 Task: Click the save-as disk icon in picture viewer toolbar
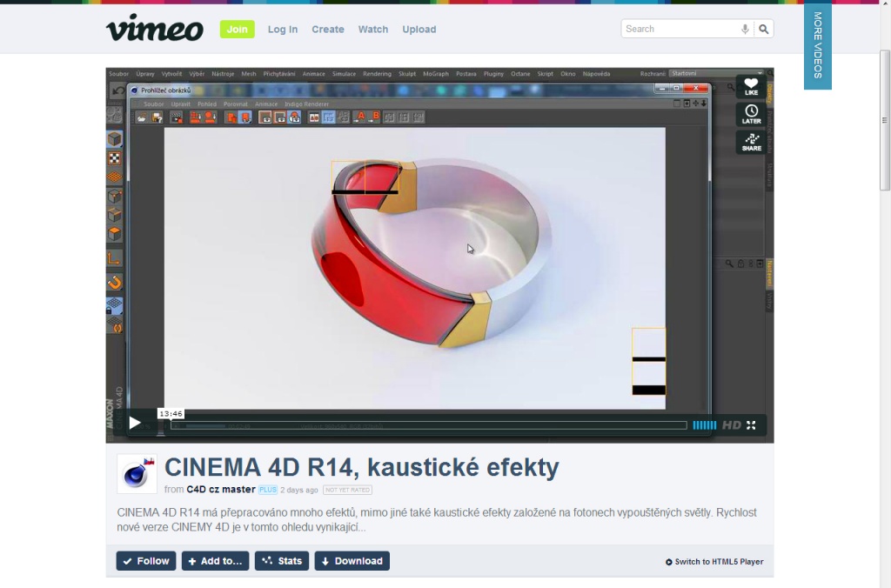pyautogui.click(x=157, y=117)
